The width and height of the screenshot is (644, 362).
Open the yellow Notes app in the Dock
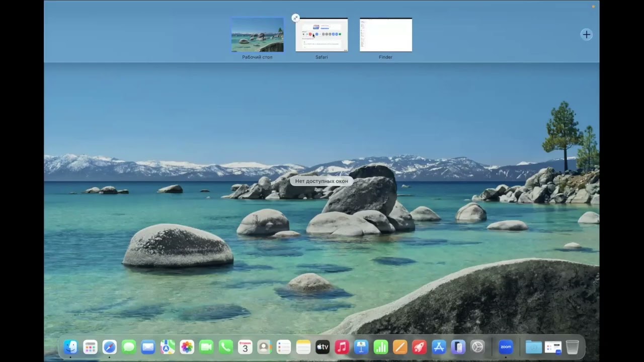303,347
